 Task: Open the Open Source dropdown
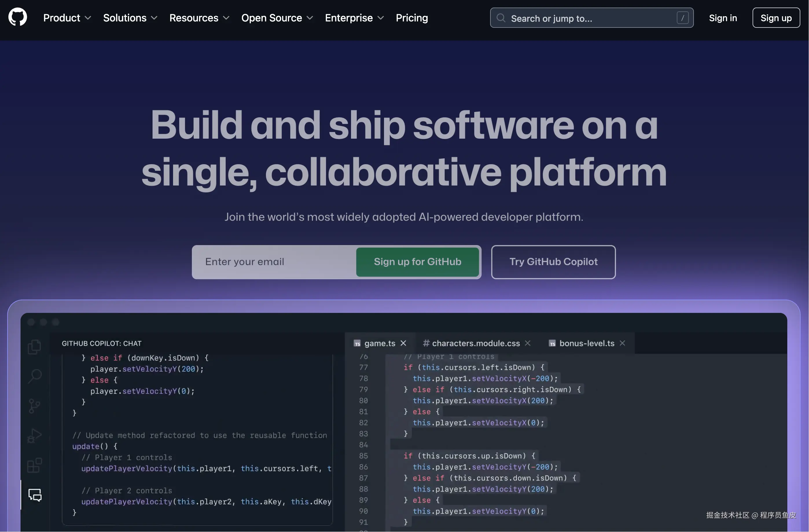(277, 18)
